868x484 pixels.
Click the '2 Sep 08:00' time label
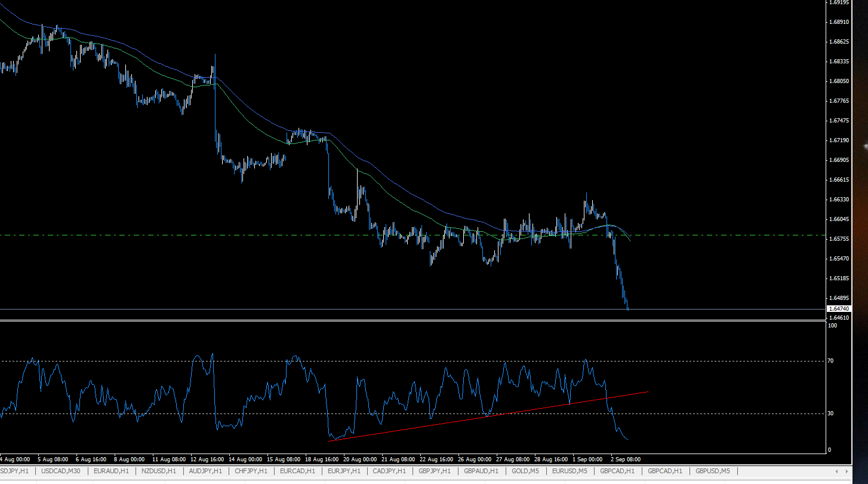(x=626, y=460)
